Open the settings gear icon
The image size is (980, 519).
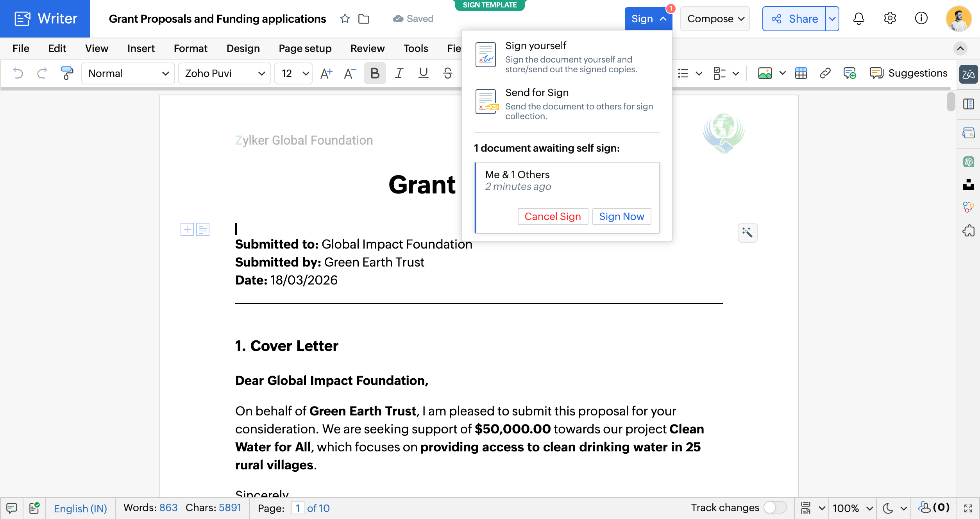[890, 18]
